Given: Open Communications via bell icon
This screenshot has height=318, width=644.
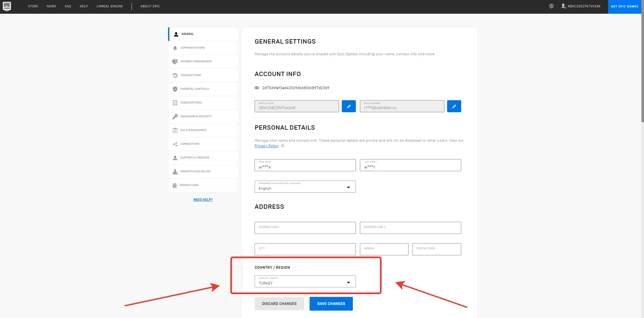Looking at the screenshot, I should [175, 48].
